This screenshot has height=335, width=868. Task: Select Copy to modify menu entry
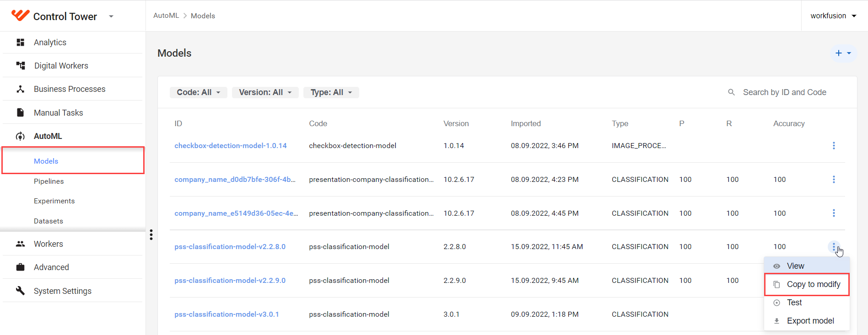[807, 284]
